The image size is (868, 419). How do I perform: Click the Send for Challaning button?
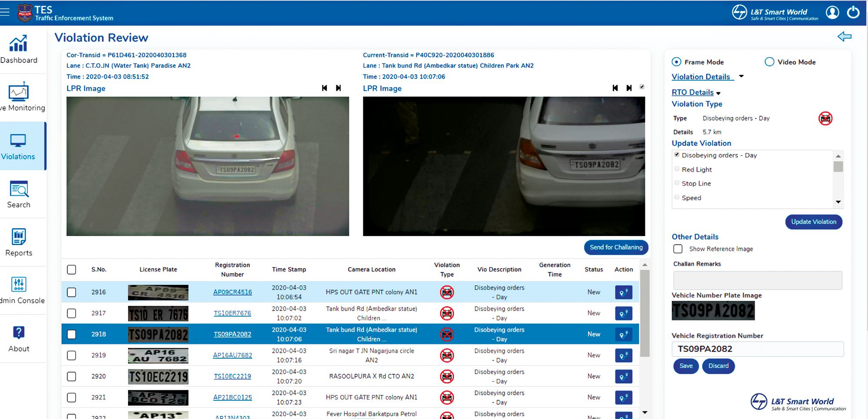[x=616, y=247]
